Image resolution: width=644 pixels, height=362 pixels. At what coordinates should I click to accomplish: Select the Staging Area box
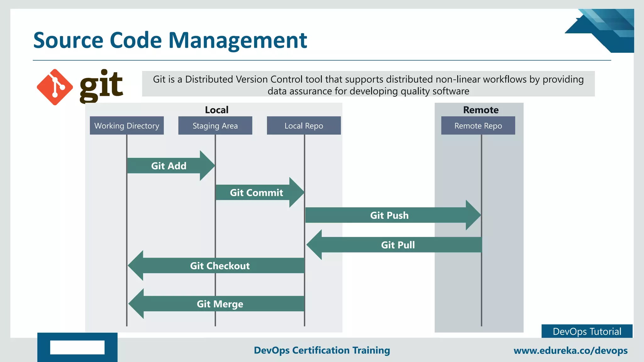[215, 126]
